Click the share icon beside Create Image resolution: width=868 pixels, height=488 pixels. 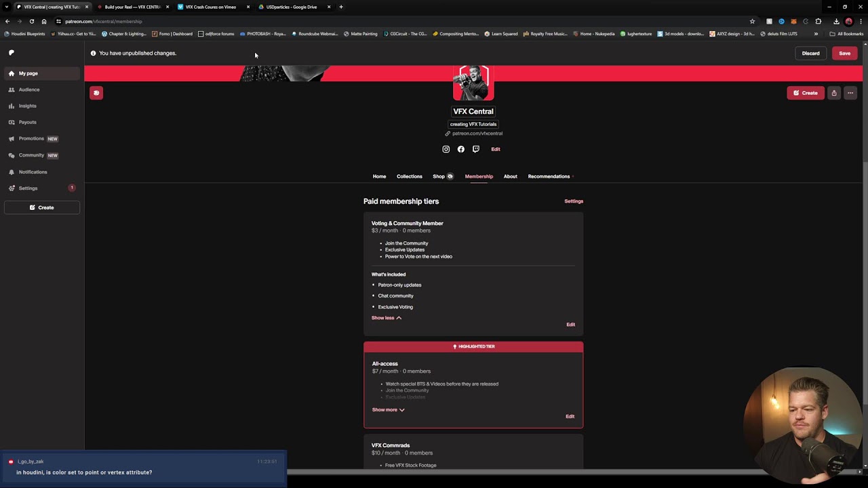834,93
